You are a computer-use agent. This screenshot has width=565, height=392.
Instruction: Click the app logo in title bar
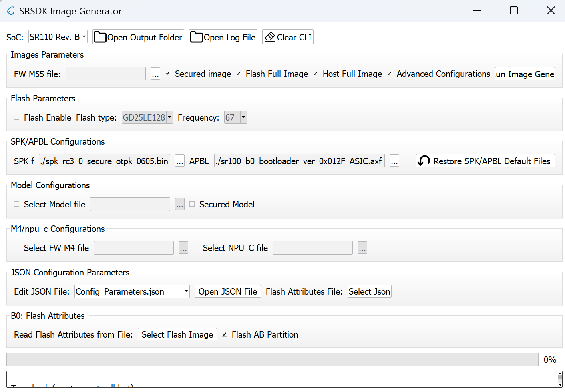tap(11, 11)
